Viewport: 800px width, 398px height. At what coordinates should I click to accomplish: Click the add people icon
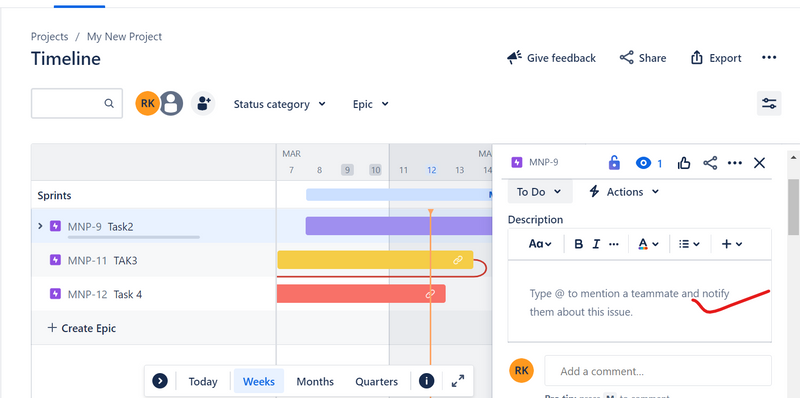click(x=203, y=104)
